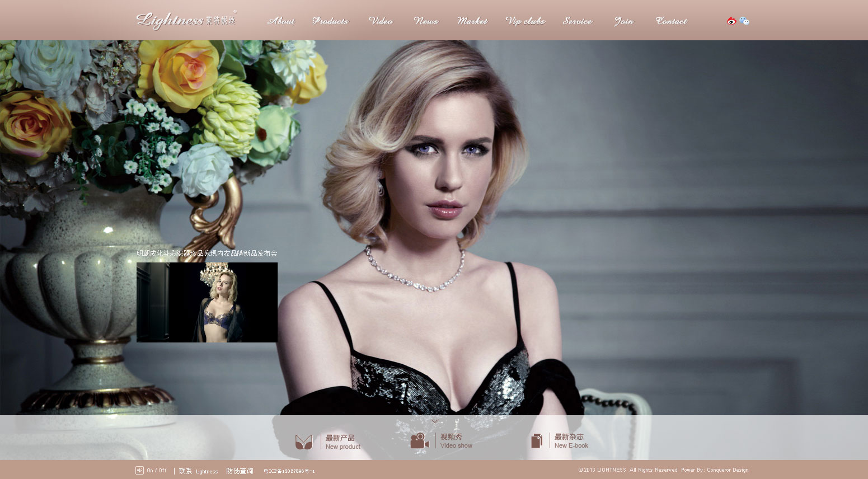Open the lingerie show video thumbnail
868x479 pixels.
207,302
